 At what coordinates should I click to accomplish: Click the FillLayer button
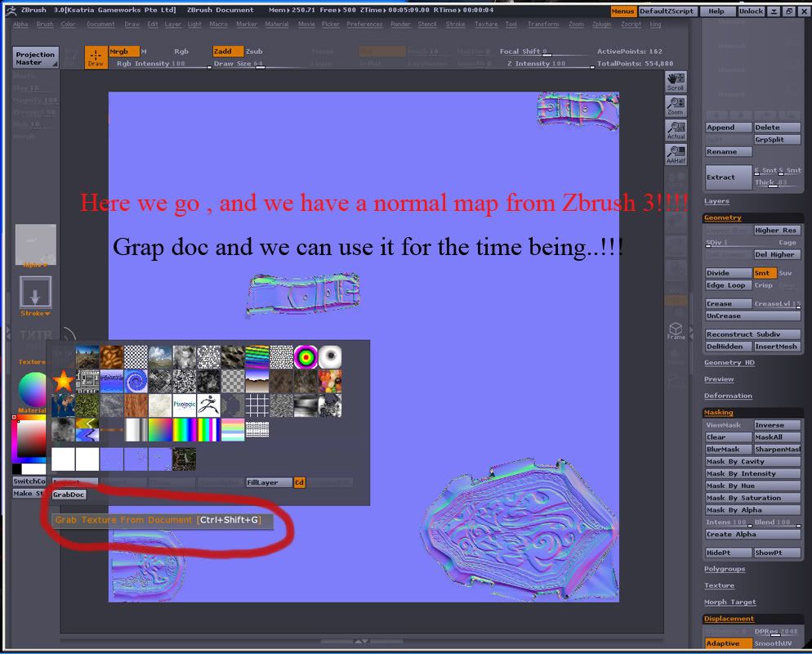coord(270,482)
